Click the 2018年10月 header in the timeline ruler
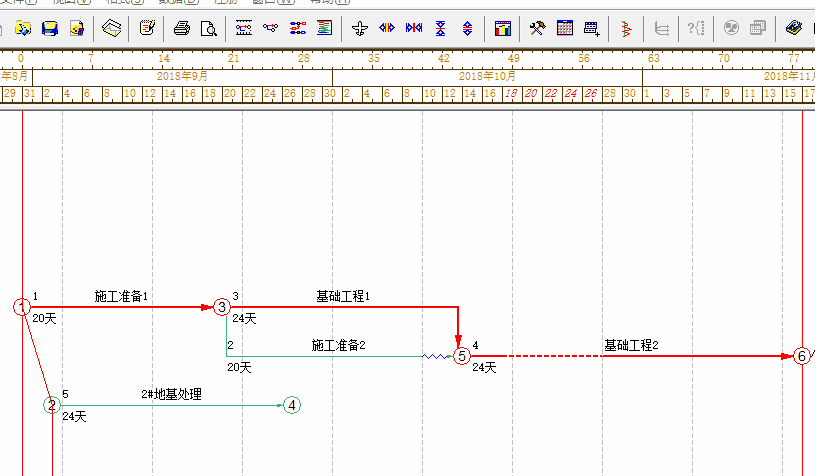 (x=487, y=76)
